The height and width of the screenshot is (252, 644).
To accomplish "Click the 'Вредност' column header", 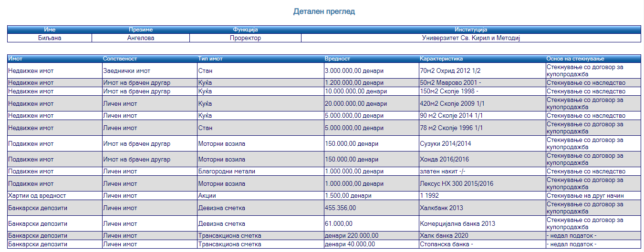I will 337,59.
